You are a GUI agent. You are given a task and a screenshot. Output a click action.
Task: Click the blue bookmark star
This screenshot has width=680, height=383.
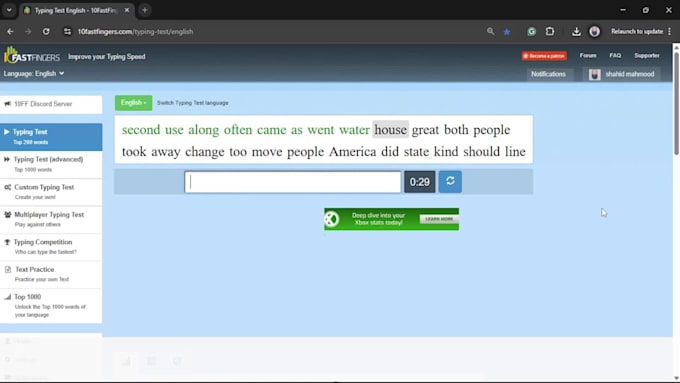(507, 32)
